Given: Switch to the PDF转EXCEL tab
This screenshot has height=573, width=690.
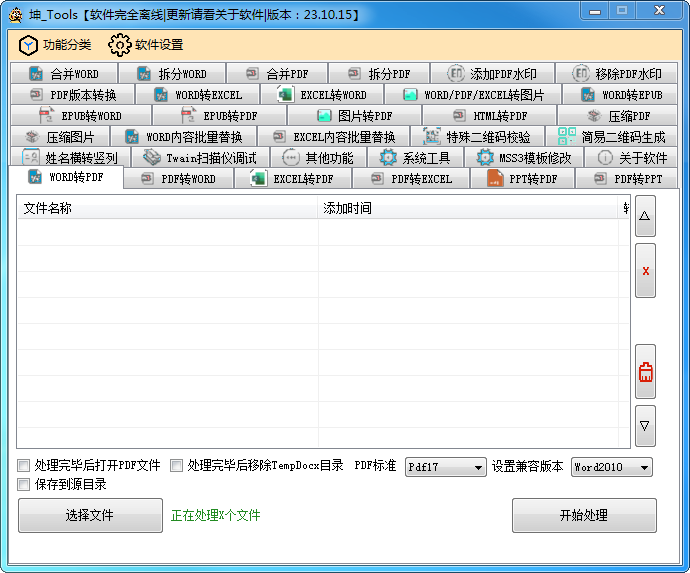Looking at the screenshot, I should click(411, 179).
